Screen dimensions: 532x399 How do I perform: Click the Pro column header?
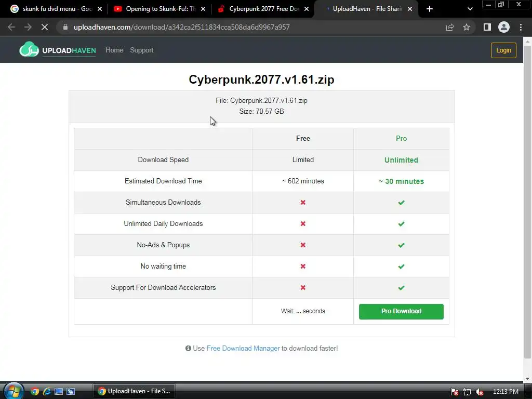pos(401,138)
